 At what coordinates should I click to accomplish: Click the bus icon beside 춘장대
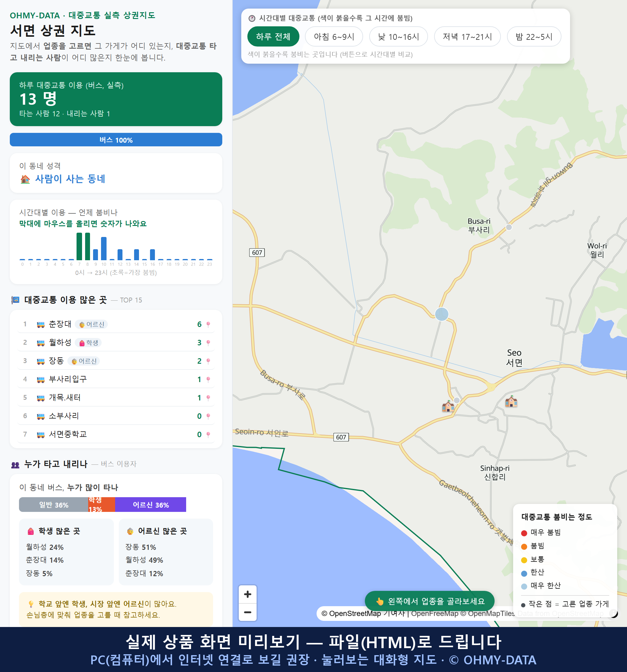click(x=40, y=325)
